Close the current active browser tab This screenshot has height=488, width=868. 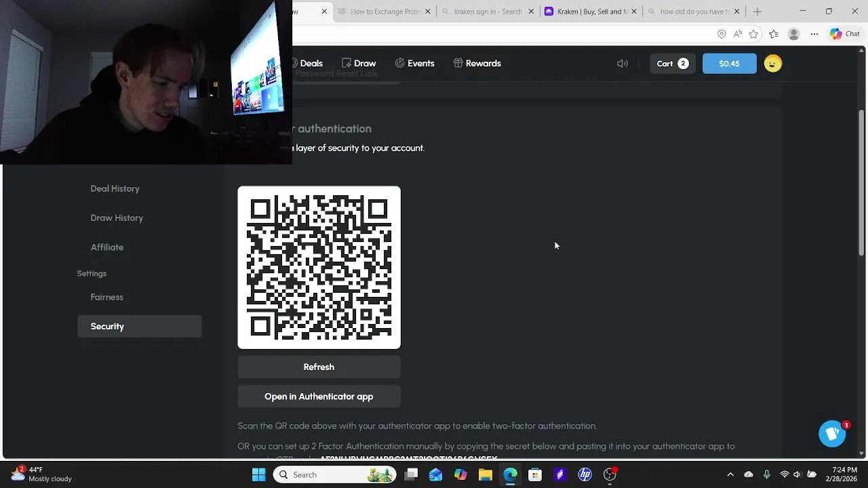pyautogui.click(x=324, y=12)
